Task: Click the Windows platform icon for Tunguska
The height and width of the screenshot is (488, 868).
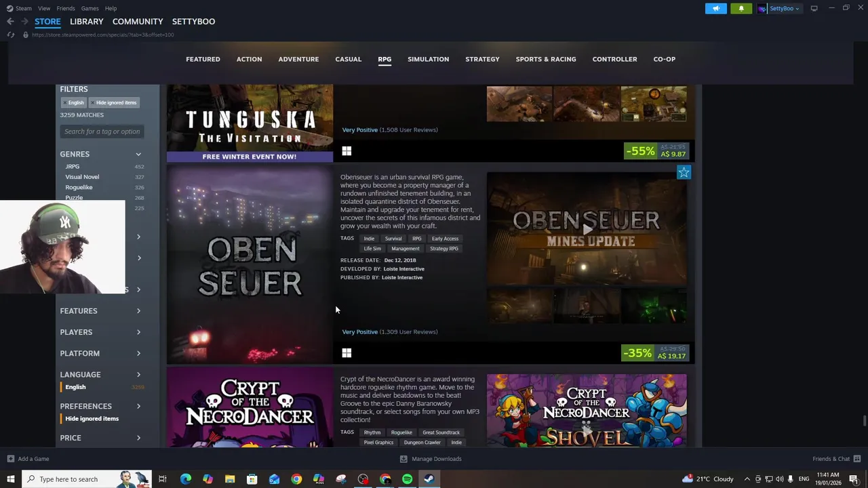Action: [x=347, y=150]
